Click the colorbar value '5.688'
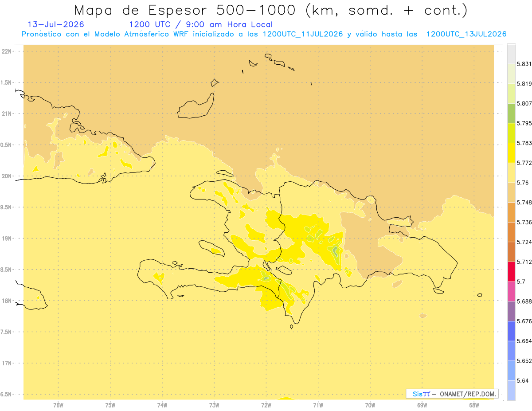The width and height of the screenshot is (532, 411). point(524,301)
